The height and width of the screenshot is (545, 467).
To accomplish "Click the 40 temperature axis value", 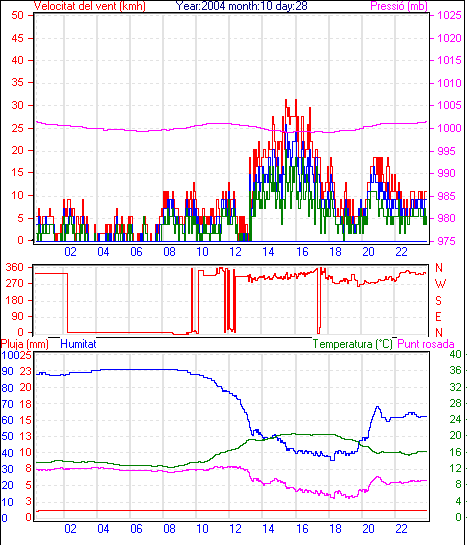I will pyautogui.click(x=455, y=354).
